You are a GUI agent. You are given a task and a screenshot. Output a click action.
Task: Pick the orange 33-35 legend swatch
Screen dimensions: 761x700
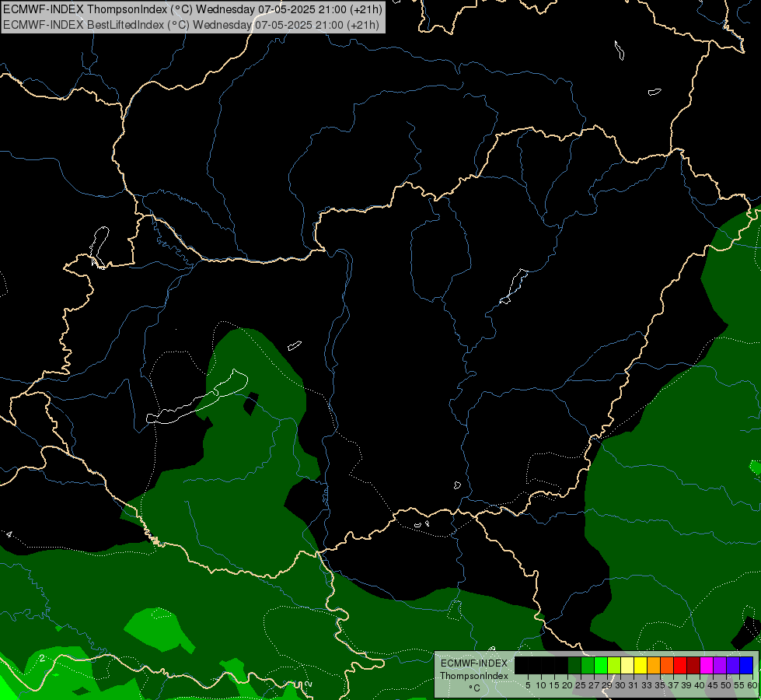(654, 665)
